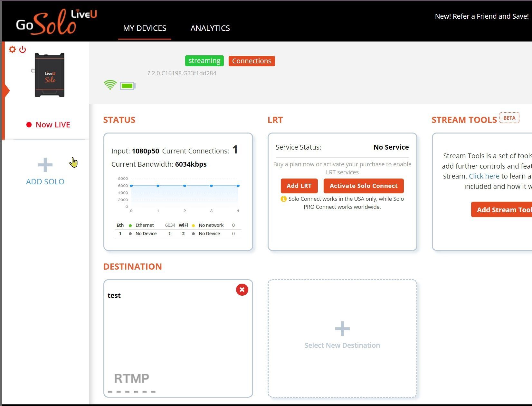Click the green WiFi signal icon
The width and height of the screenshot is (532, 406).
pyautogui.click(x=110, y=85)
